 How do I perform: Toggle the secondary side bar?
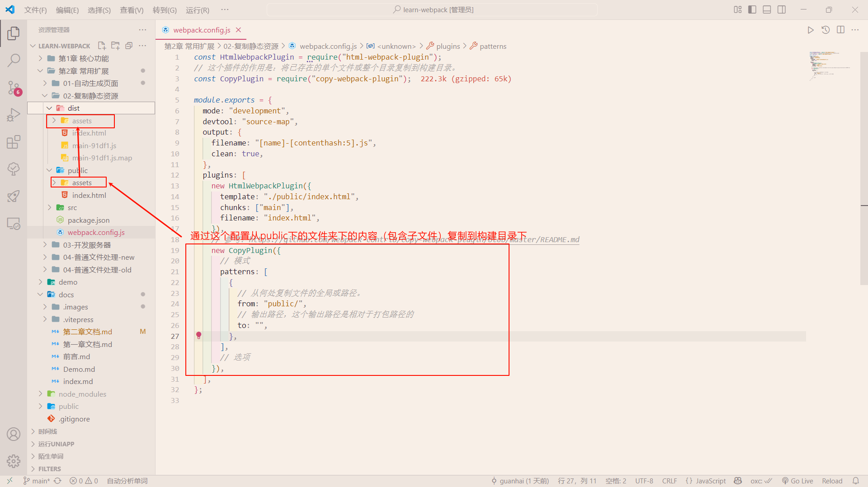click(x=782, y=9)
